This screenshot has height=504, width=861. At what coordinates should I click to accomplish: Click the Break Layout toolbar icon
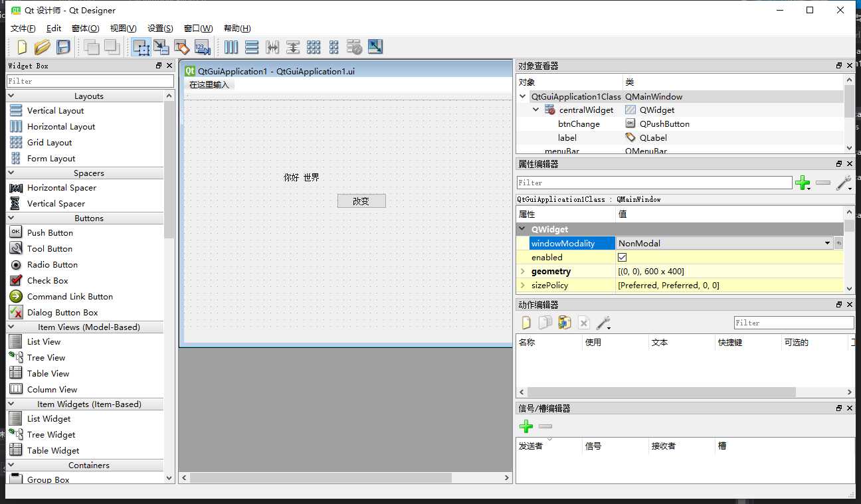tap(355, 47)
